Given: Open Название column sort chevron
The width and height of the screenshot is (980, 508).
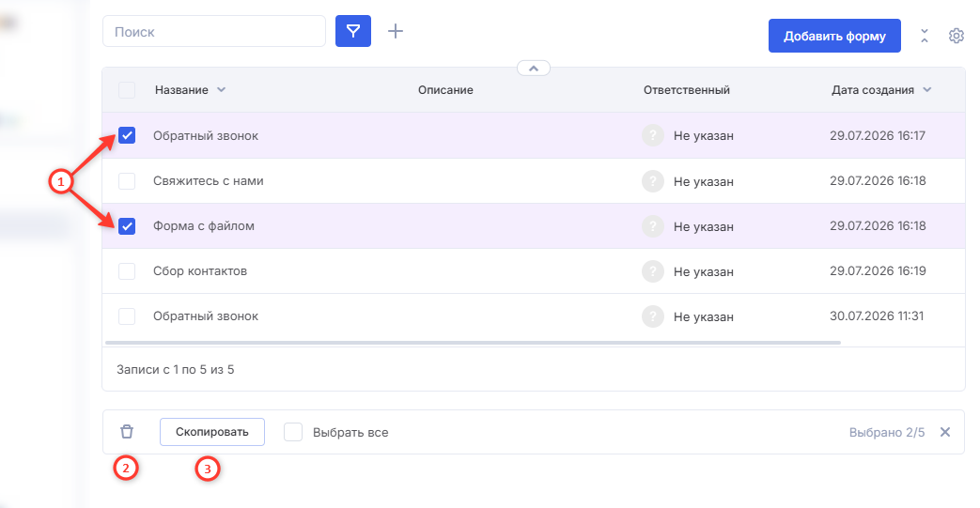Looking at the screenshot, I should (221, 90).
